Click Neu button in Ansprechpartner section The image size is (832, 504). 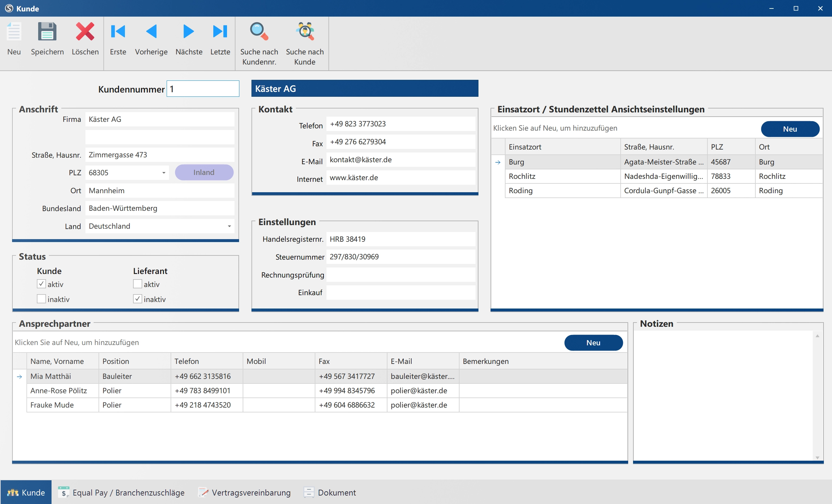(x=593, y=343)
